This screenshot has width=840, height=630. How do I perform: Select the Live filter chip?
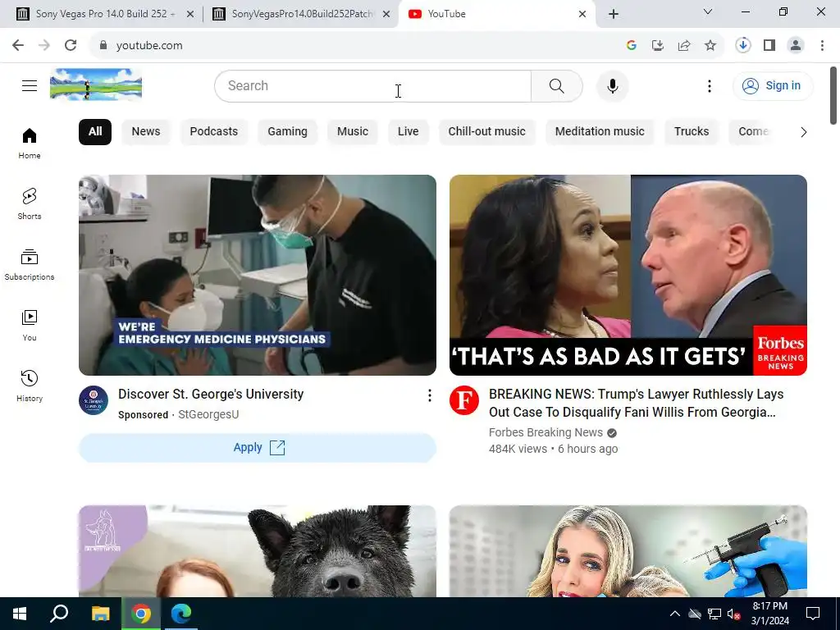(409, 132)
